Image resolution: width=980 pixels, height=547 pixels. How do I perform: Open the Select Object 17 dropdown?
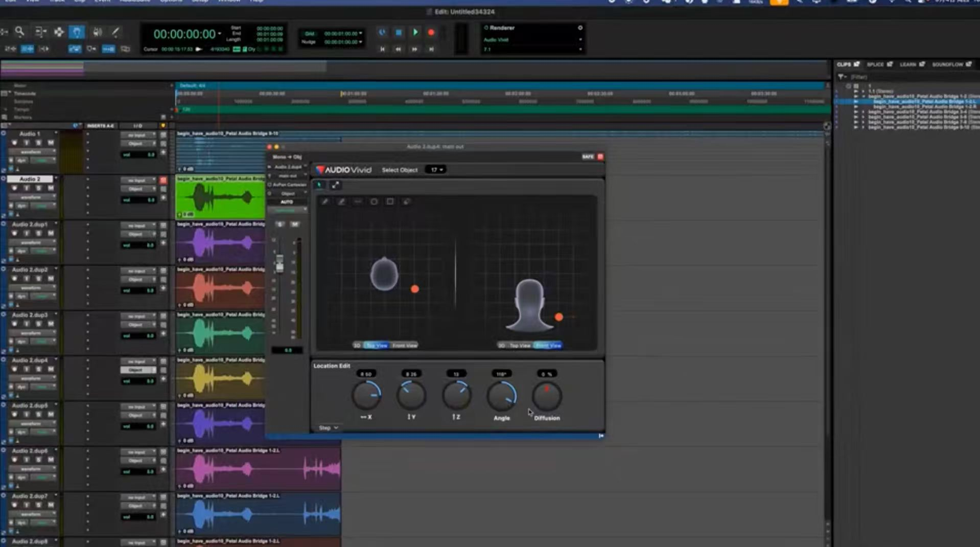(436, 170)
